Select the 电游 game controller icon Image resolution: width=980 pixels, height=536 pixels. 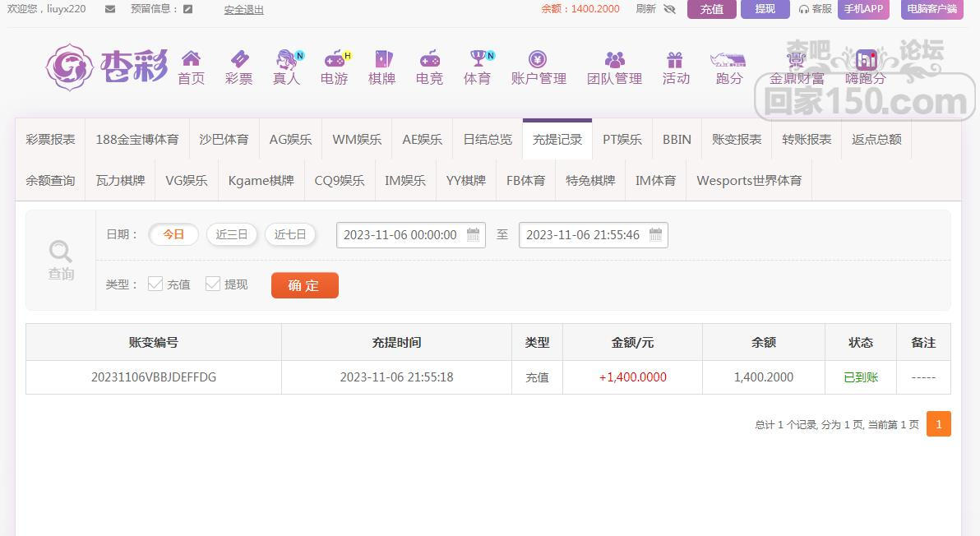point(334,59)
